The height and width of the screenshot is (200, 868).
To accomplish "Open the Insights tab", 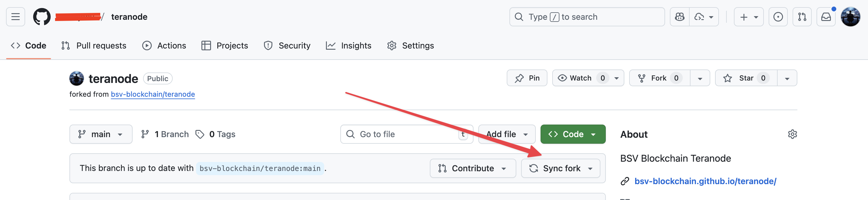I will click(349, 46).
